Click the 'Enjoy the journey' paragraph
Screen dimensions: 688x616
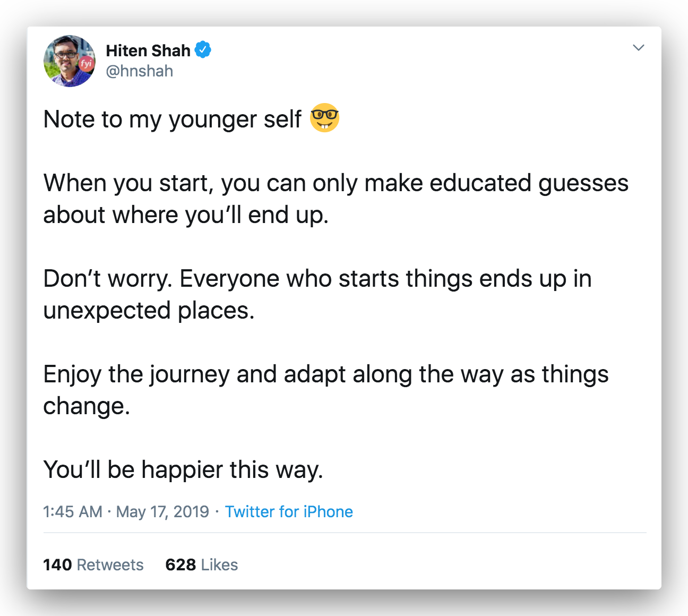coord(326,390)
